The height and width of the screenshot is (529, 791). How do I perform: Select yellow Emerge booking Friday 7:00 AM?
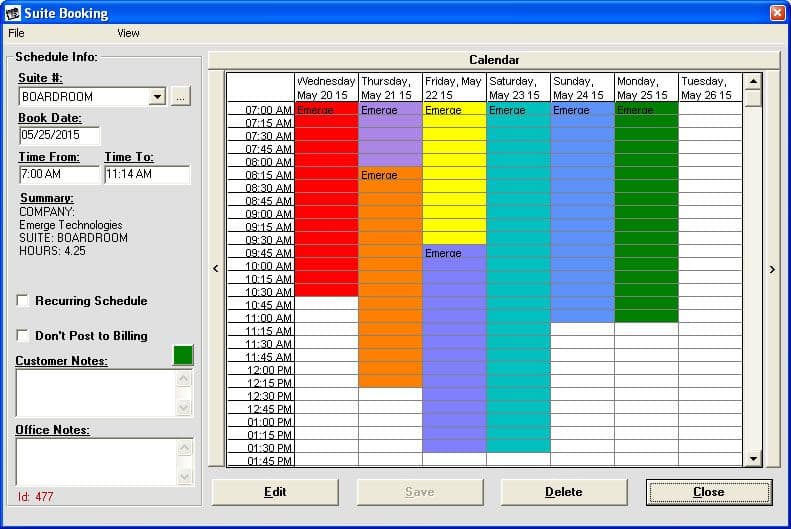[454, 173]
